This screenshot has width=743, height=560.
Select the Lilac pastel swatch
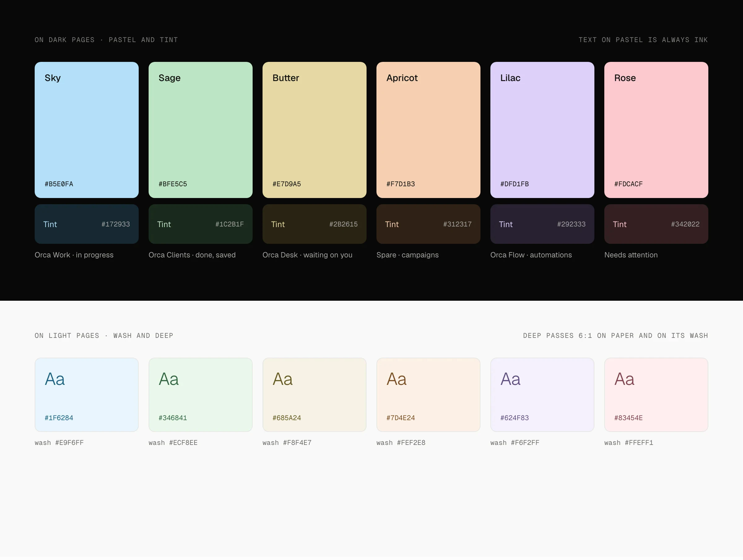542,130
